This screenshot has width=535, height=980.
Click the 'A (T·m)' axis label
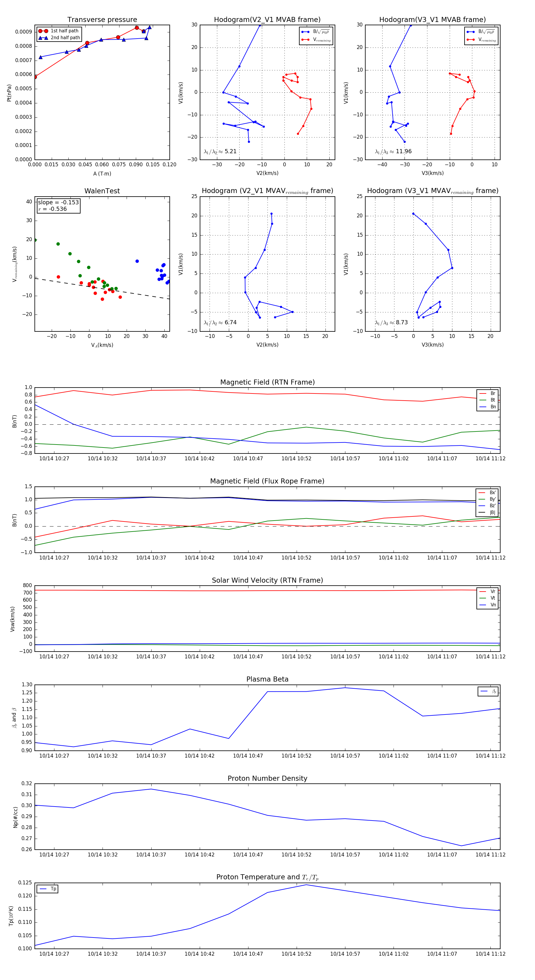102,173
